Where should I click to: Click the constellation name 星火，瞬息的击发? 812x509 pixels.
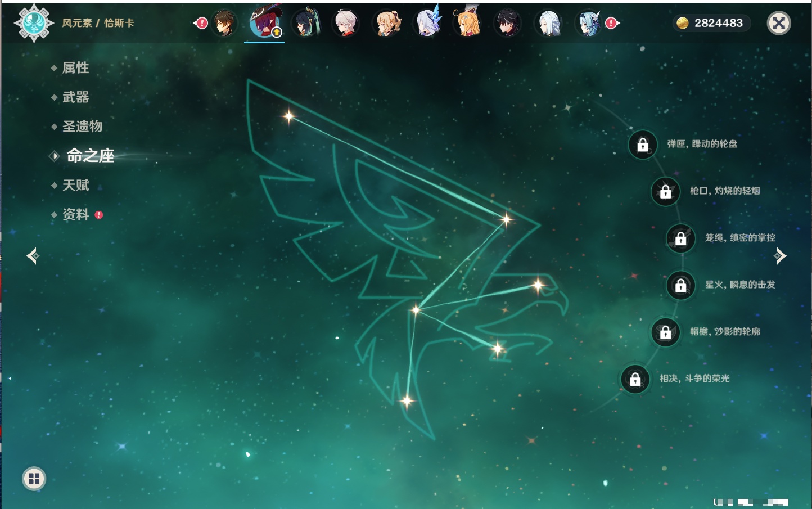(740, 285)
